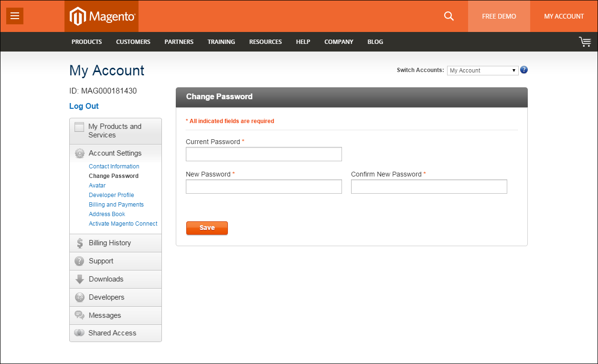Open the HELP menu

coord(303,42)
